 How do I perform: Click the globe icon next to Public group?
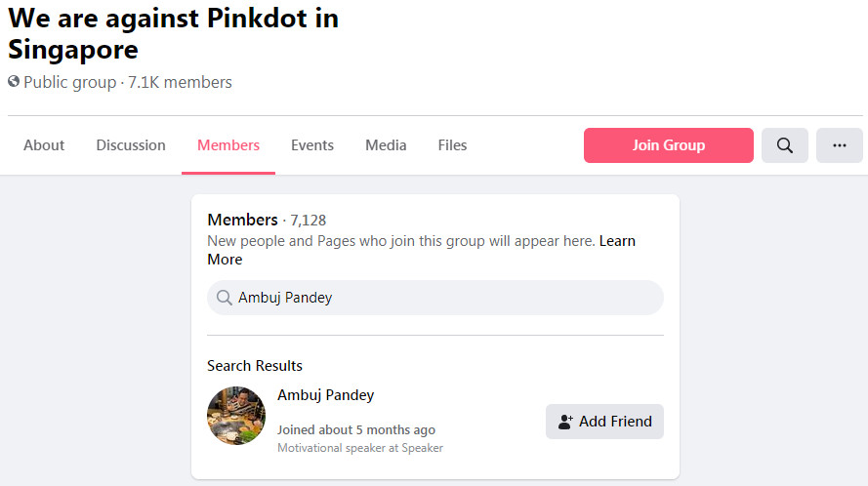coord(14,82)
